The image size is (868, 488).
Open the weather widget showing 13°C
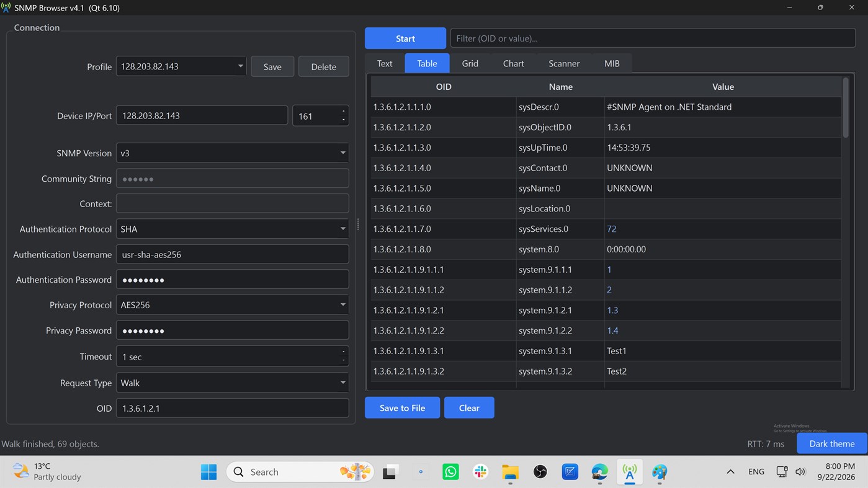pyautogui.click(x=47, y=472)
